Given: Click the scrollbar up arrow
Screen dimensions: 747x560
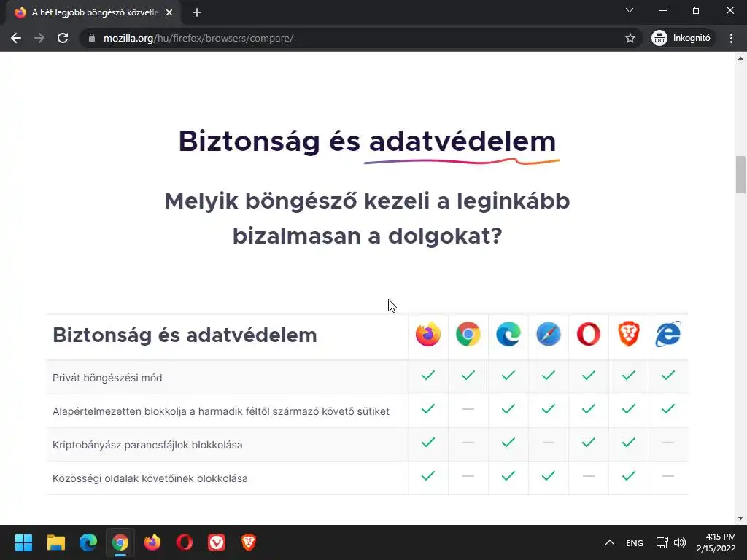Looking at the screenshot, I should click(740, 58).
